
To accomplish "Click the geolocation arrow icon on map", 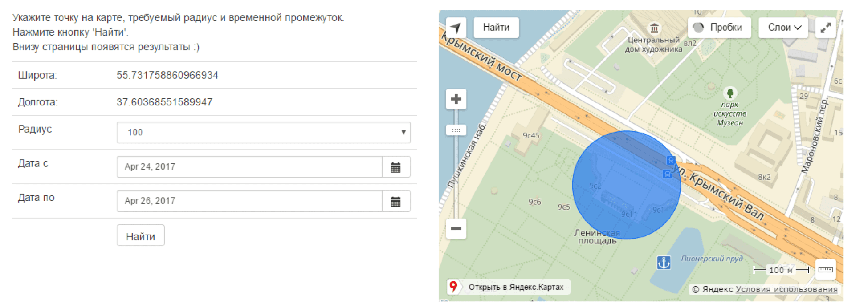I will (x=456, y=28).
